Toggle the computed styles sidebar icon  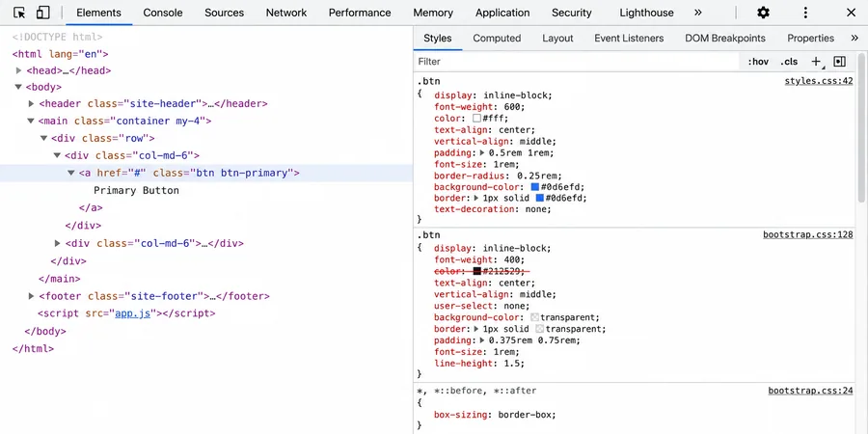pos(840,62)
